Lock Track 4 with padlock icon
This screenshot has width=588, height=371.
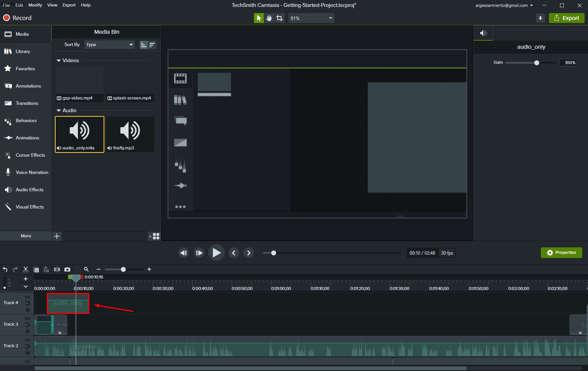27,310
